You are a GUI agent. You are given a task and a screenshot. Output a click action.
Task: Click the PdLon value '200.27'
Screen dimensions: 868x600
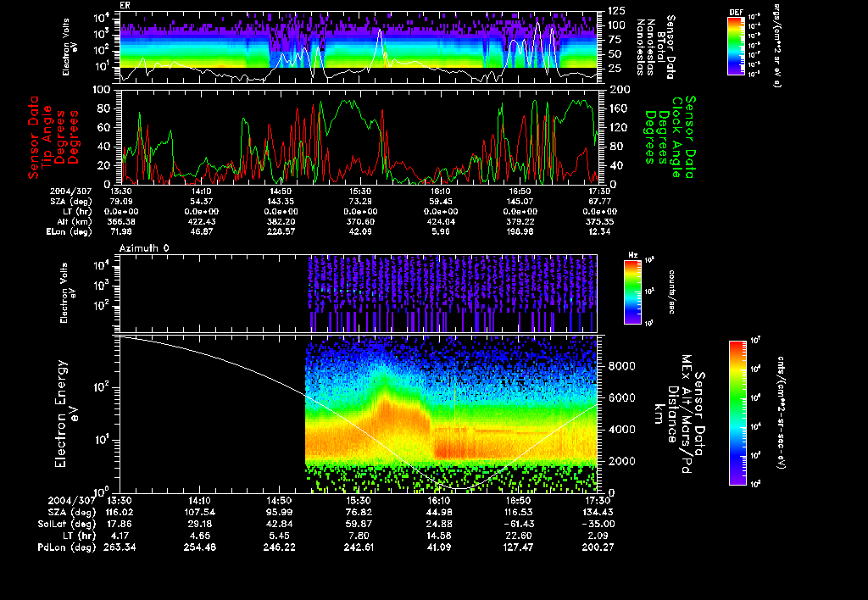click(598, 547)
